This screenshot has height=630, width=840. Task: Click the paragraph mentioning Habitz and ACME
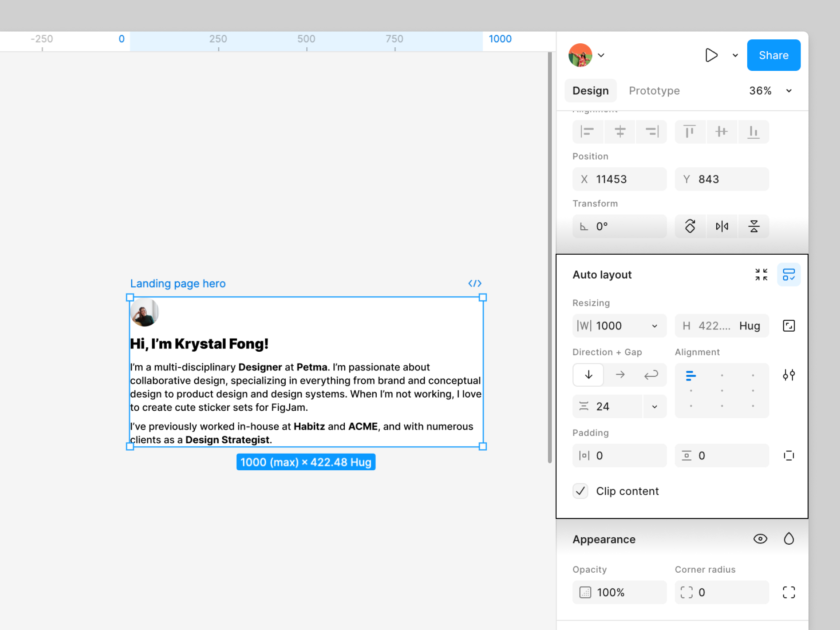point(302,433)
